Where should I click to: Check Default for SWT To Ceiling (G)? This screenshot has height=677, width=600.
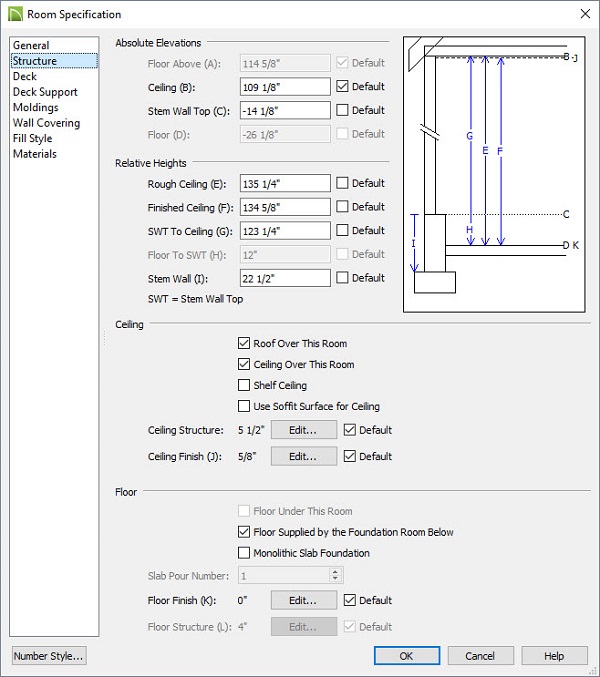pos(342,230)
